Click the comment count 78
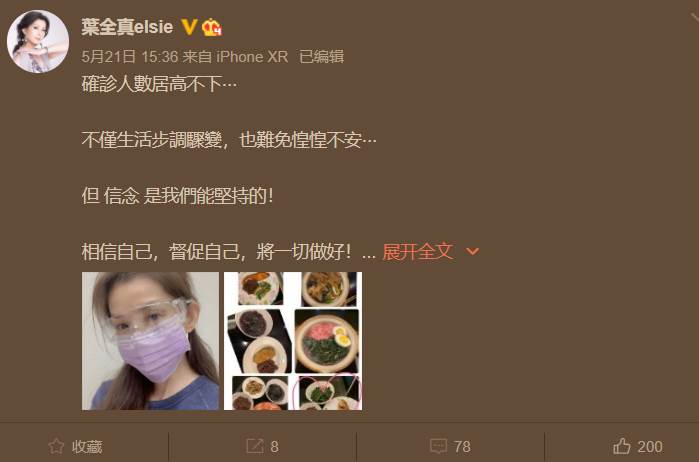The image size is (699, 462). tap(462, 446)
